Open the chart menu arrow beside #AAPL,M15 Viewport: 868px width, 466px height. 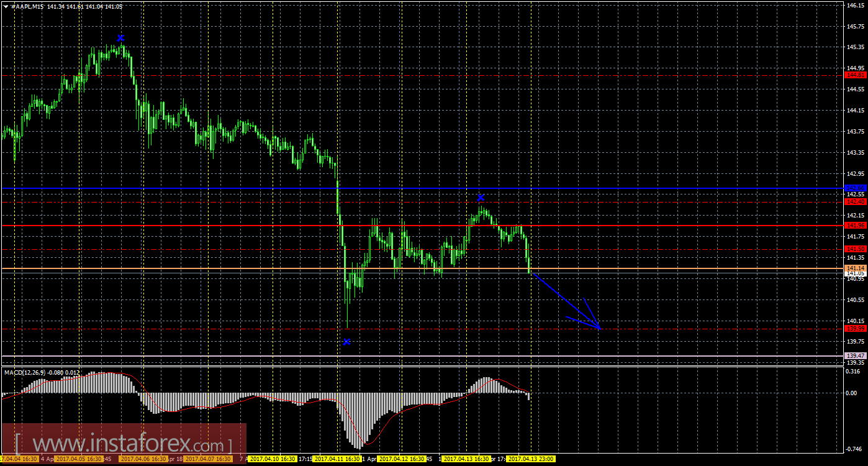point(5,6)
